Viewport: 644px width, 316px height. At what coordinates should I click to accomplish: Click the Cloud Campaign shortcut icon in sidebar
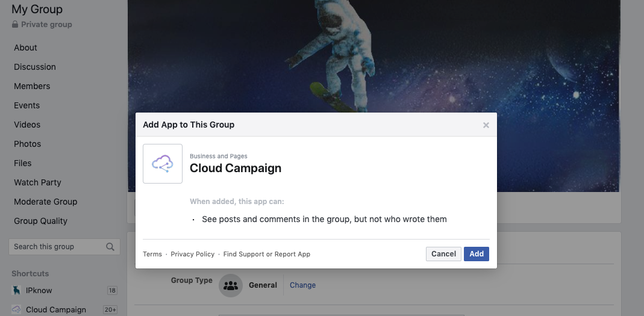(17, 310)
